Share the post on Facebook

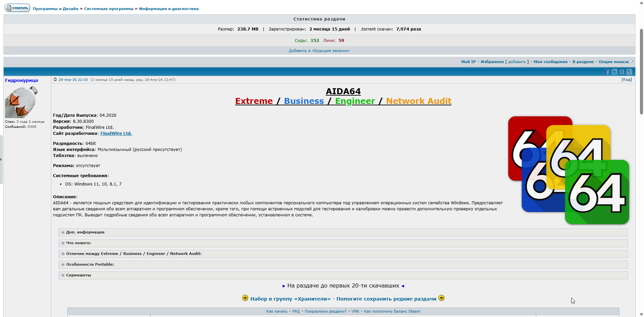pos(607,72)
